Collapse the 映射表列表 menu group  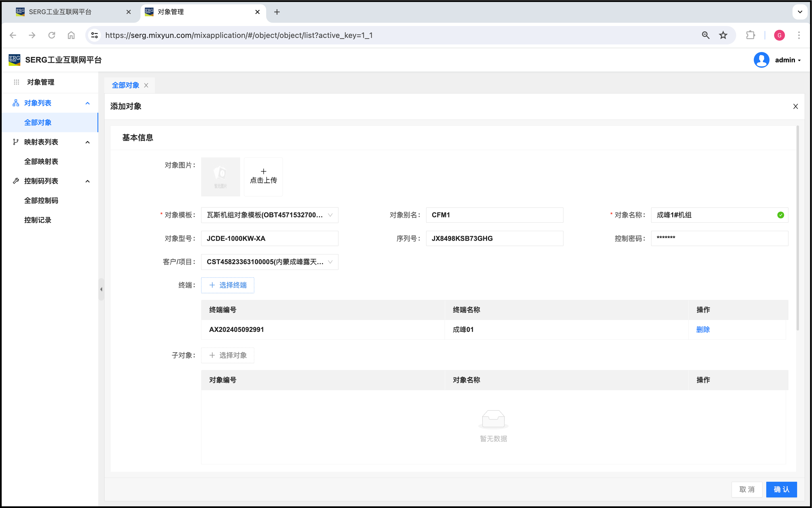click(x=88, y=142)
